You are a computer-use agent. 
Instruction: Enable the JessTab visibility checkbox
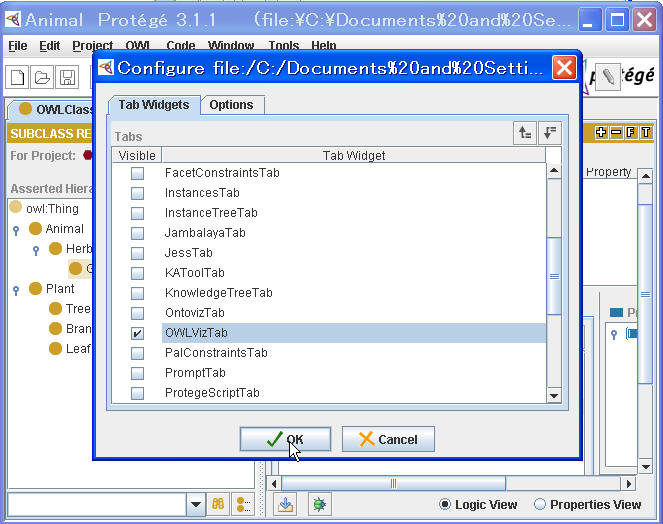[x=138, y=253]
